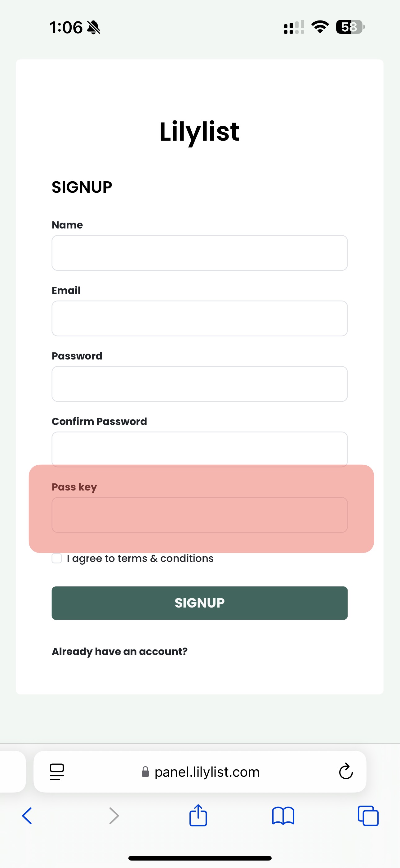Image resolution: width=400 pixels, height=868 pixels.
Task: Tap Already have an account link
Action: (119, 651)
